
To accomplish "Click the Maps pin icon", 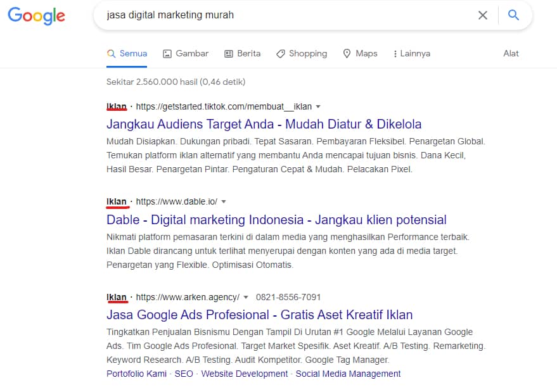I will click(346, 54).
